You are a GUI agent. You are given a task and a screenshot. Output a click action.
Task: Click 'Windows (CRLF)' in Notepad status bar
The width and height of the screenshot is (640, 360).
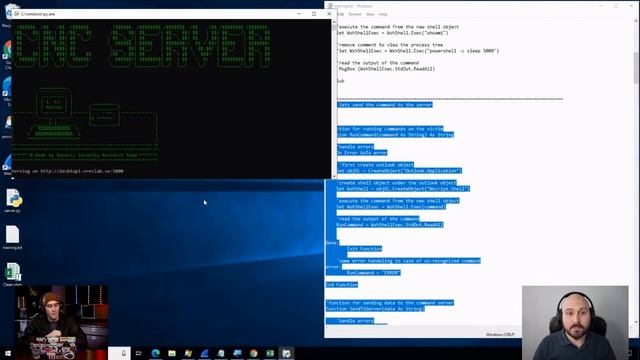(500, 335)
